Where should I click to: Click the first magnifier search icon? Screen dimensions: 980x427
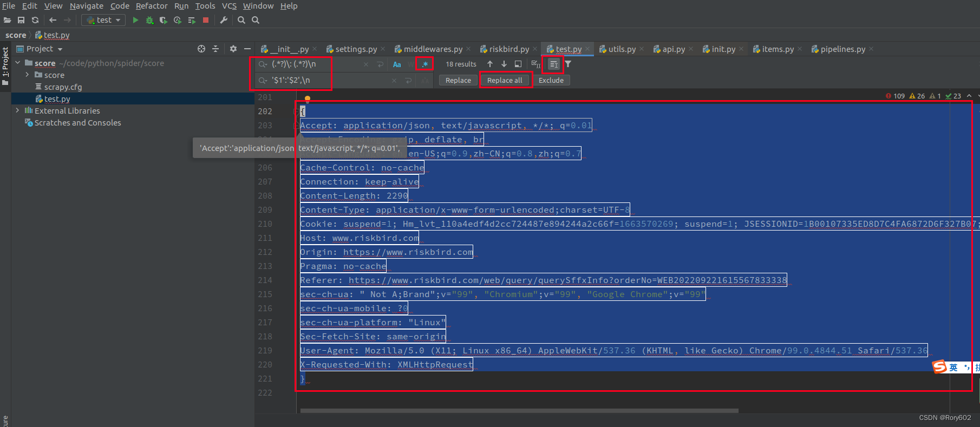click(241, 20)
